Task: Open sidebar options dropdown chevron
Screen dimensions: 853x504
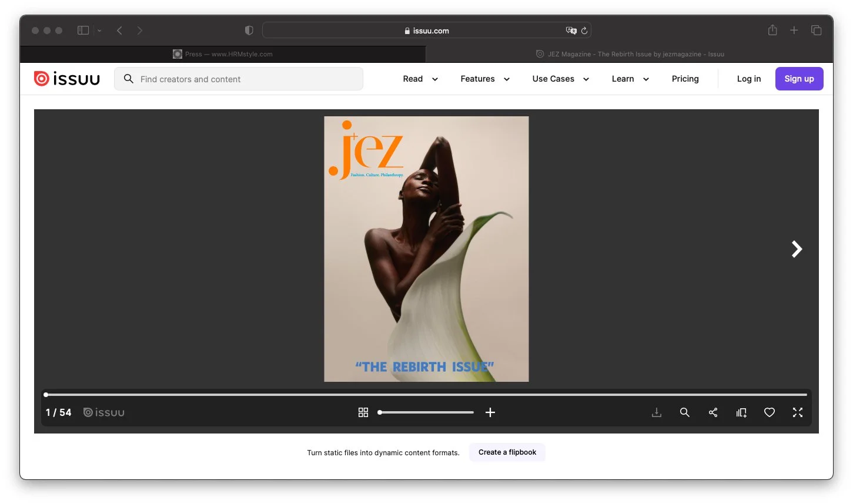Action: coord(99,31)
